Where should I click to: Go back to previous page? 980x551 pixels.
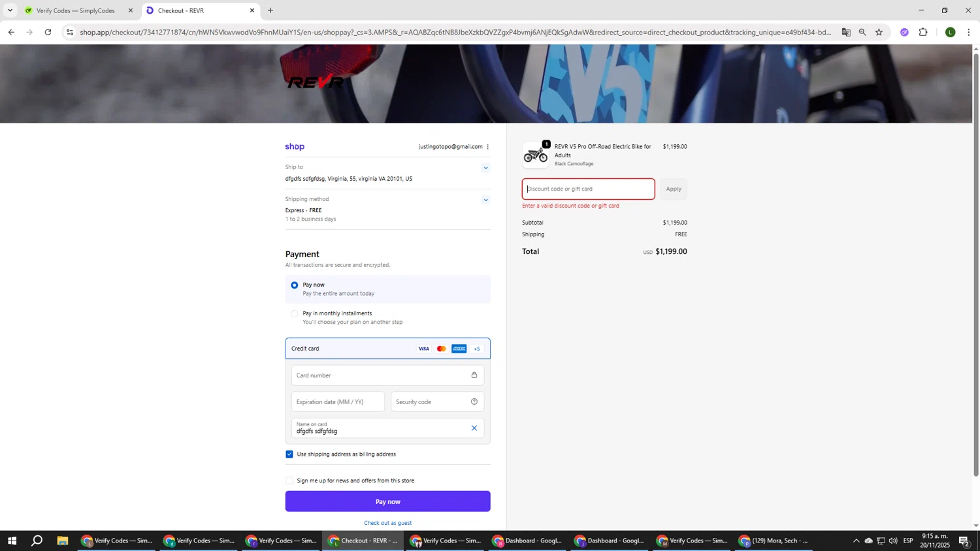tap(11, 32)
